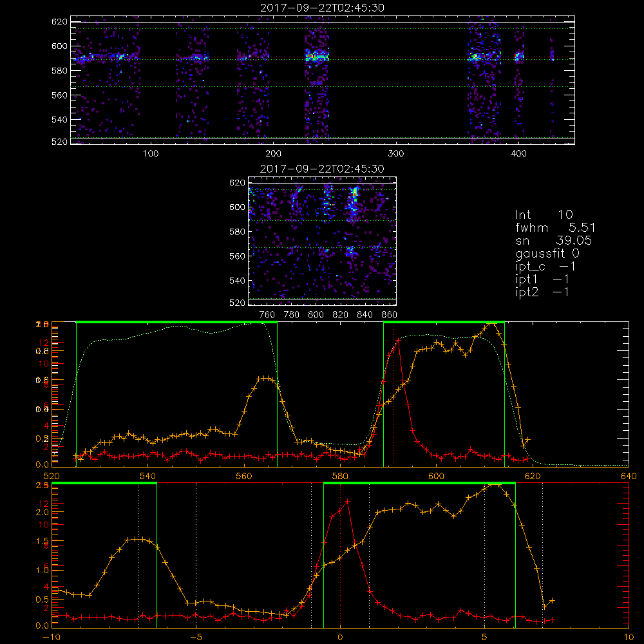The height and width of the screenshot is (644, 644).
Task: Click x-axis label 800 under the middle image
Action: tap(316, 315)
